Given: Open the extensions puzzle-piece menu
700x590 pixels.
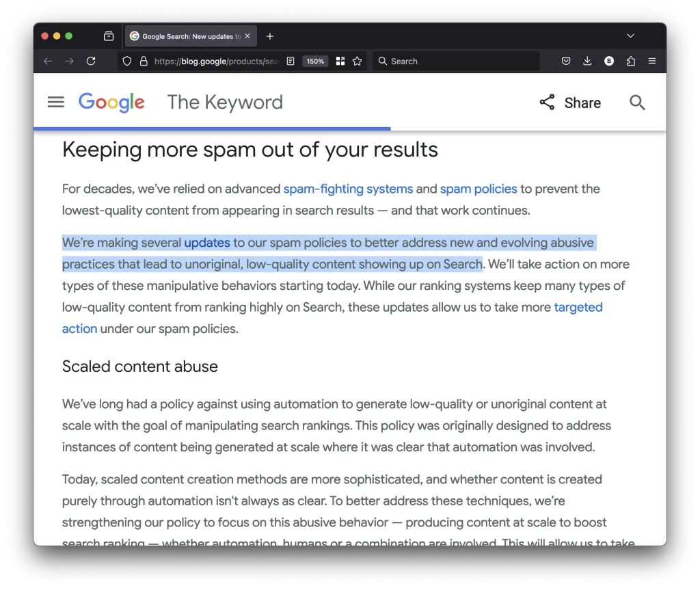Looking at the screenshot, I should point(631,62).
